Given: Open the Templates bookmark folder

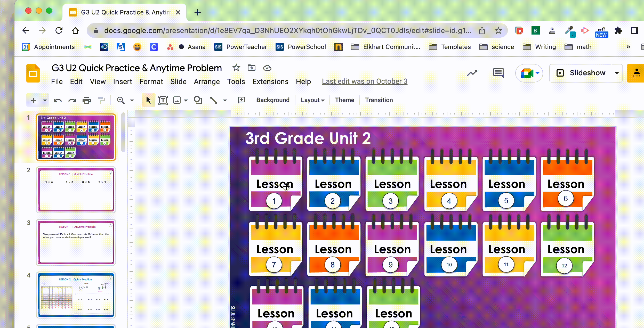Looking at the screenshot, I should [x=450, y=47].
